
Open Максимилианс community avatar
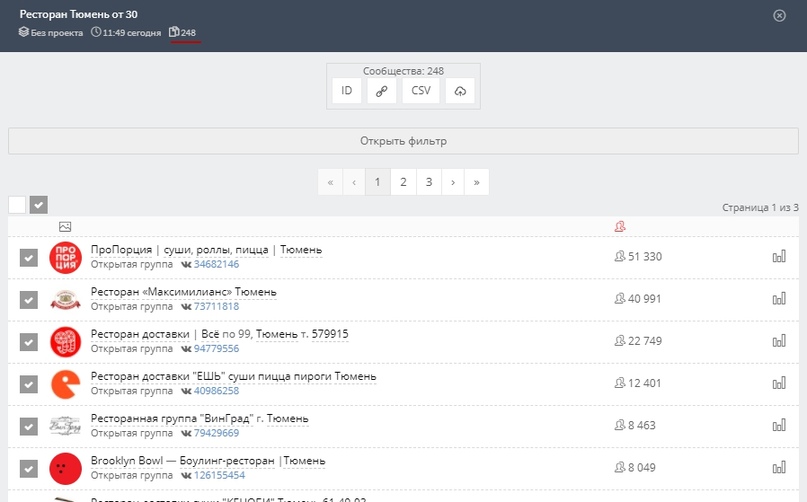65,300
